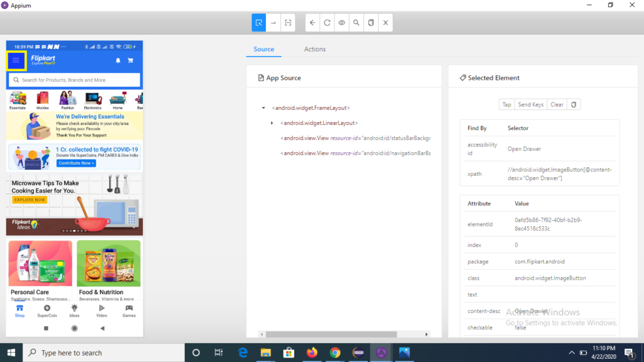Click the package value com.flipkart.android
The width and height of the screenshot is (644, 362).
pyautogui.click(x=540, y=262)
